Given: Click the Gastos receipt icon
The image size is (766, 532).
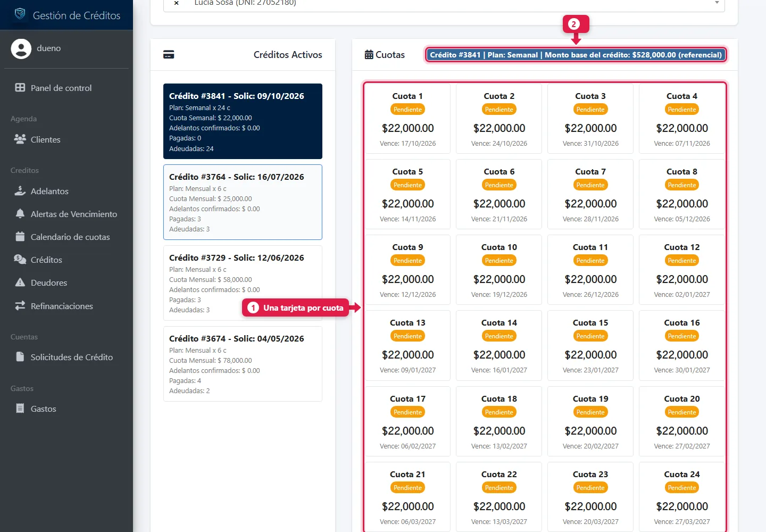Looking at the screenshot, I should pos(20,409).
